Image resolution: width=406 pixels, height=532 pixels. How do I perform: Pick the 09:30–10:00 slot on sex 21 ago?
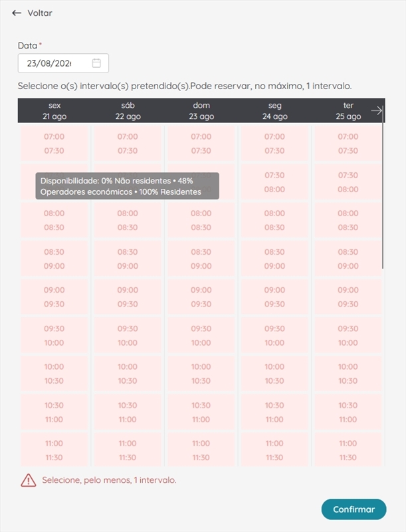(x=54, y=336)
